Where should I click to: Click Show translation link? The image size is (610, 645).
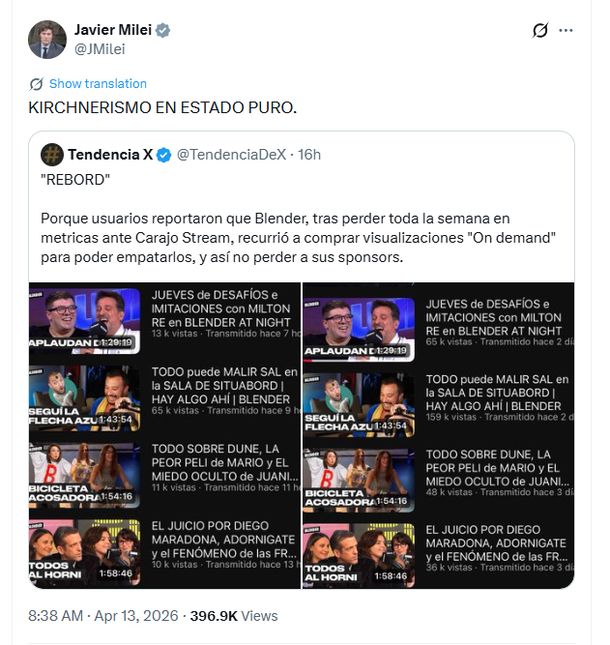click(97, 84)
